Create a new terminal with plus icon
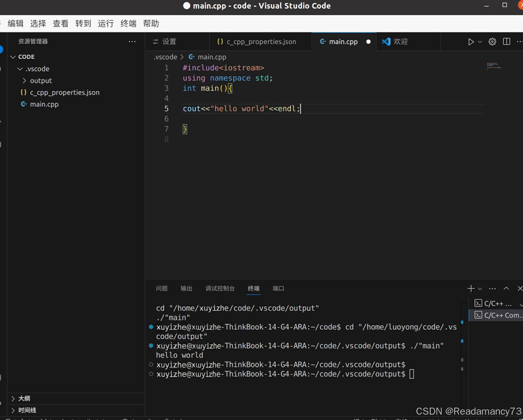The height and width of the screenshot is (420, 523). coord(470,288)
